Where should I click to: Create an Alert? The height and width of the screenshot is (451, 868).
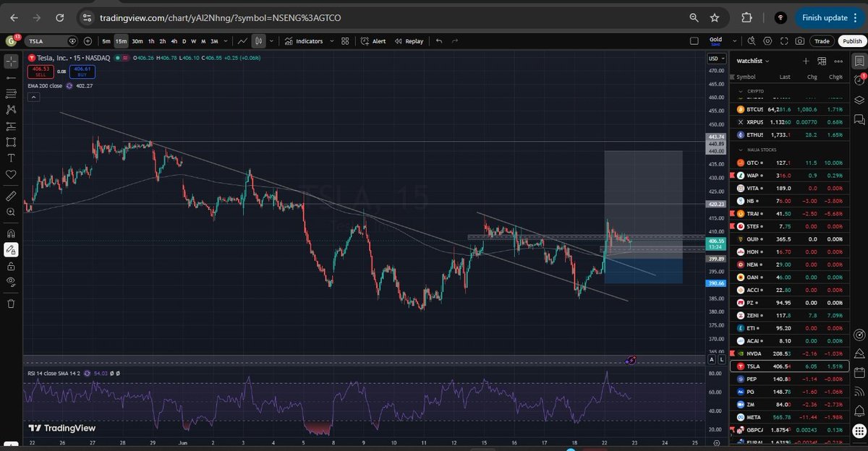click(x=373, y=41)
